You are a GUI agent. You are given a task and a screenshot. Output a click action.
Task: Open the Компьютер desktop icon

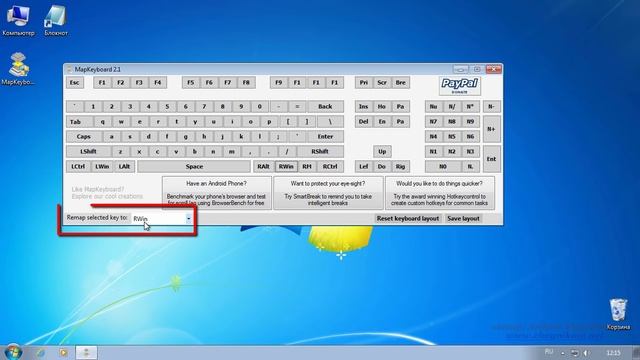click(18, 20)
